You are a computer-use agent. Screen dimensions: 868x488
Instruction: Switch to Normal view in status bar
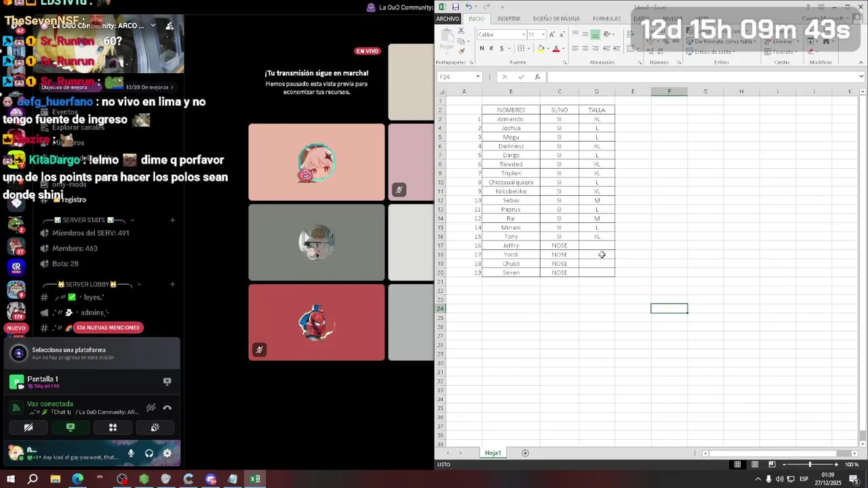[x=737, y=464]
